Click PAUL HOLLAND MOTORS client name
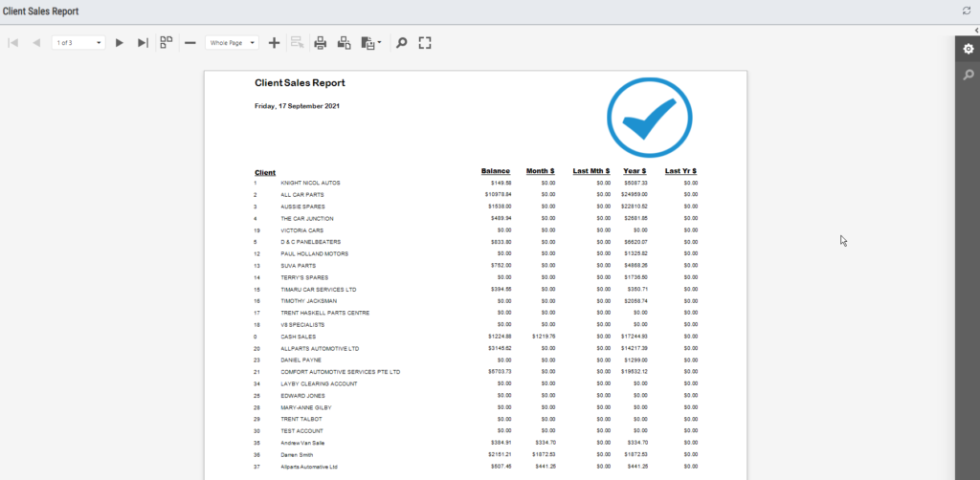 click(x=314, y=254)
